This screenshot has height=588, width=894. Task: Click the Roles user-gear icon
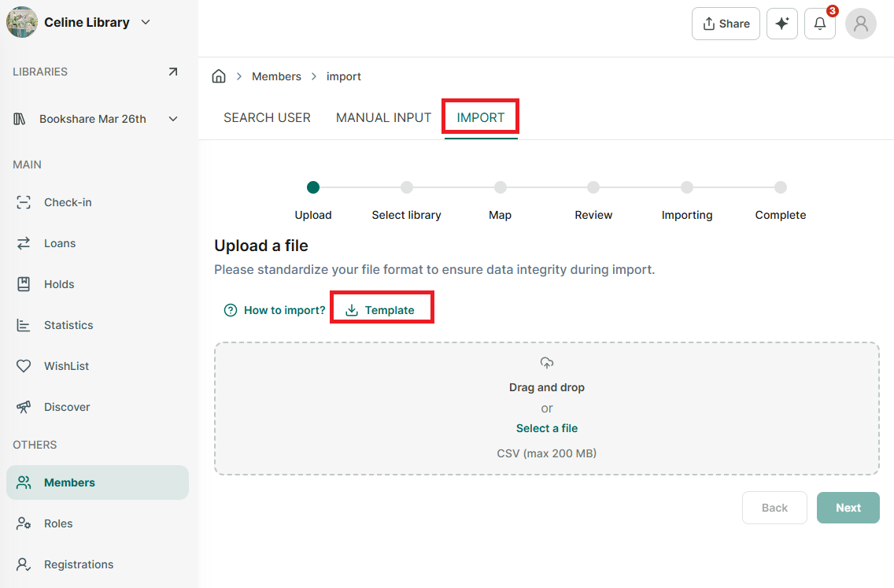24,523
